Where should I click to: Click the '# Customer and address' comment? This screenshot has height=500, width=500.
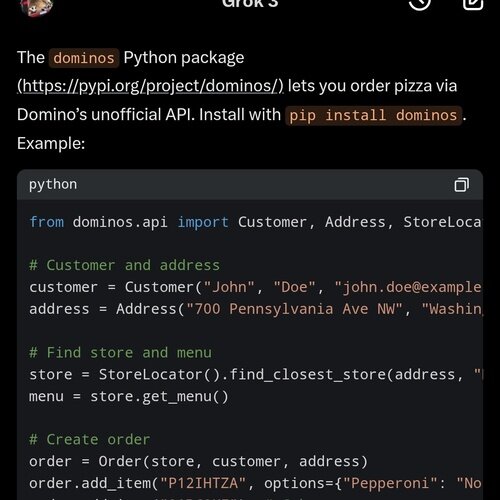coord(124,265)
